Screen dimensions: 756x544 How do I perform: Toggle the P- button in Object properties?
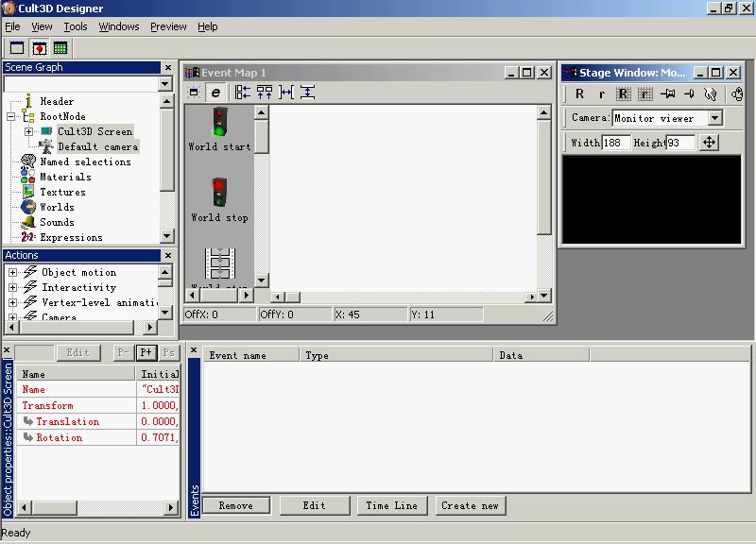click(x=124, y=352)
